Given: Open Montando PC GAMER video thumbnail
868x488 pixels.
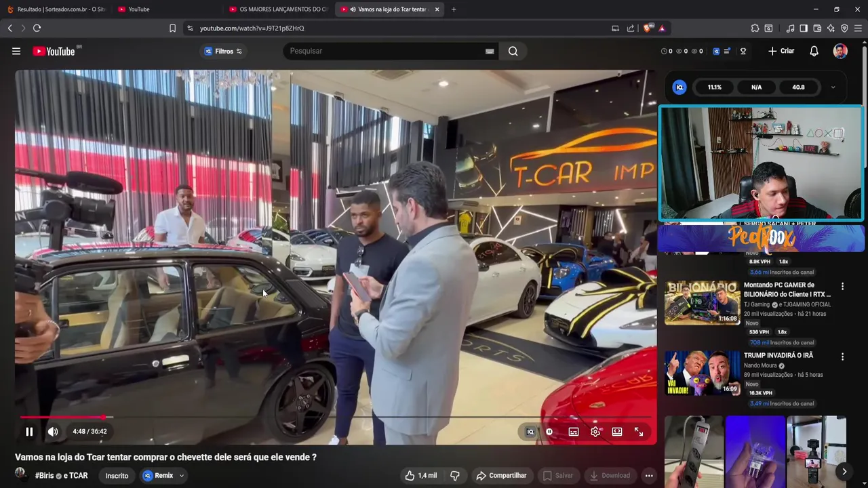Looking at the screenshot, I should click(x=702, y=303).
